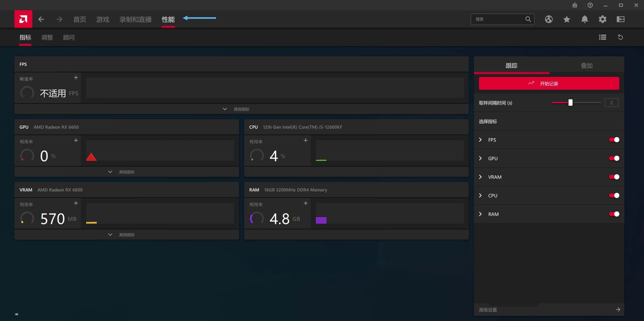Open settings via the gear icon

(602, 19)
